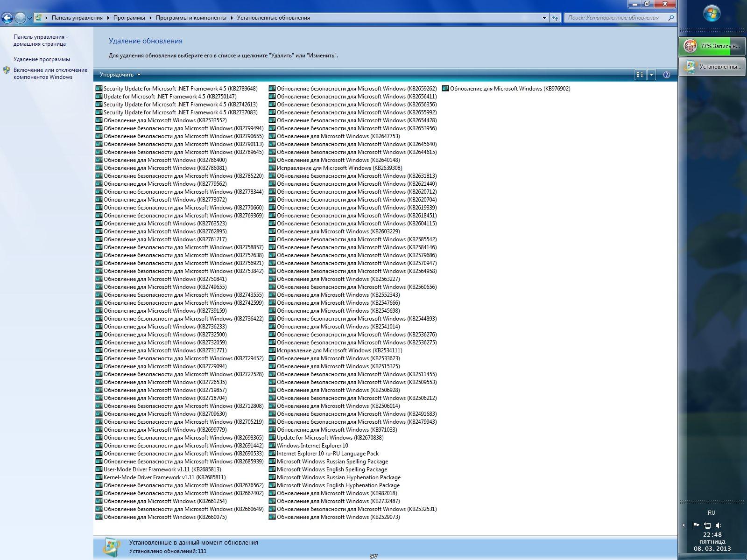Click Программы in the breadcrumb path

pos(129,18)
